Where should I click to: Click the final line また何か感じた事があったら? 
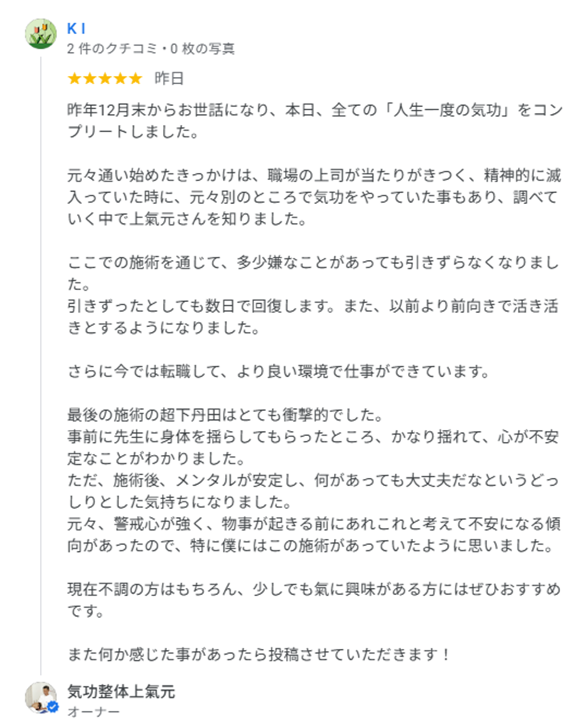click(259, 655)
